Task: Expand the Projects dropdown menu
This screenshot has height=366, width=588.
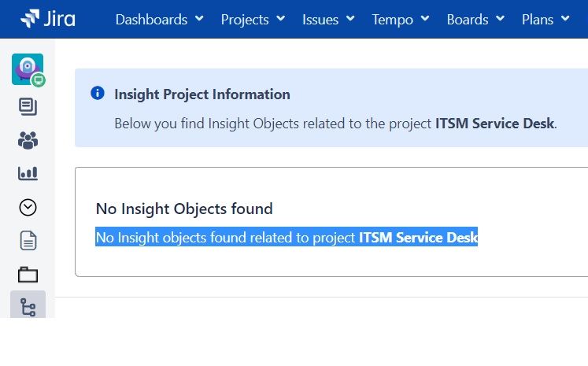Action: point(252,19)
